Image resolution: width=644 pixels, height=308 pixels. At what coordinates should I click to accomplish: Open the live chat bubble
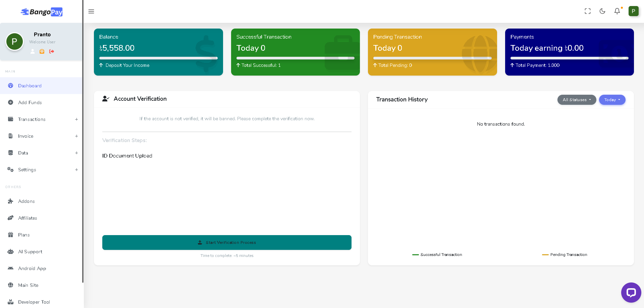pyautogui.click(x=631, y=292)
